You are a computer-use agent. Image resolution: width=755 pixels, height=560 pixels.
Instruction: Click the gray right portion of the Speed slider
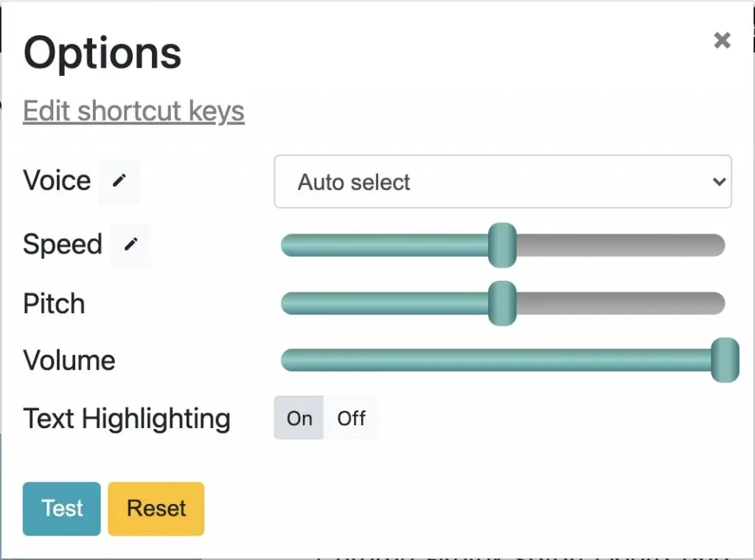click(x=621, y=245)
